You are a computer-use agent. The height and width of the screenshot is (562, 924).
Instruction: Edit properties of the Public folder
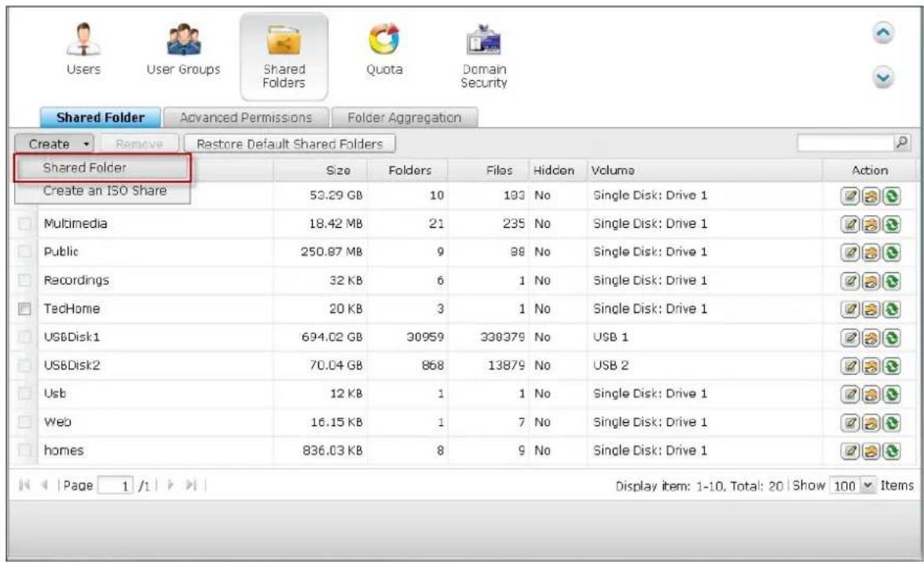(x=849, y=252)
